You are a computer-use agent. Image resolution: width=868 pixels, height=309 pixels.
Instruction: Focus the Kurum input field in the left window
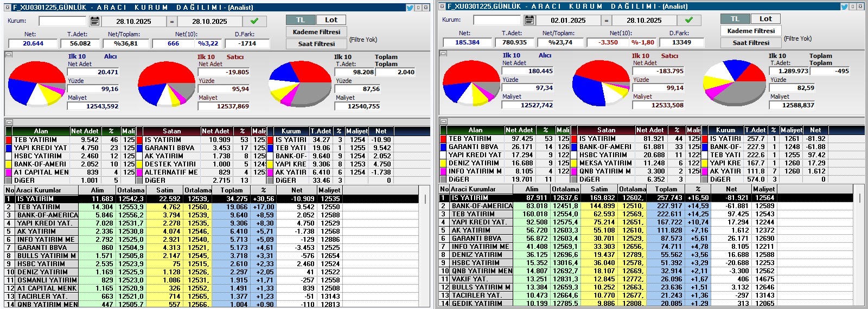tap(62, 21)
